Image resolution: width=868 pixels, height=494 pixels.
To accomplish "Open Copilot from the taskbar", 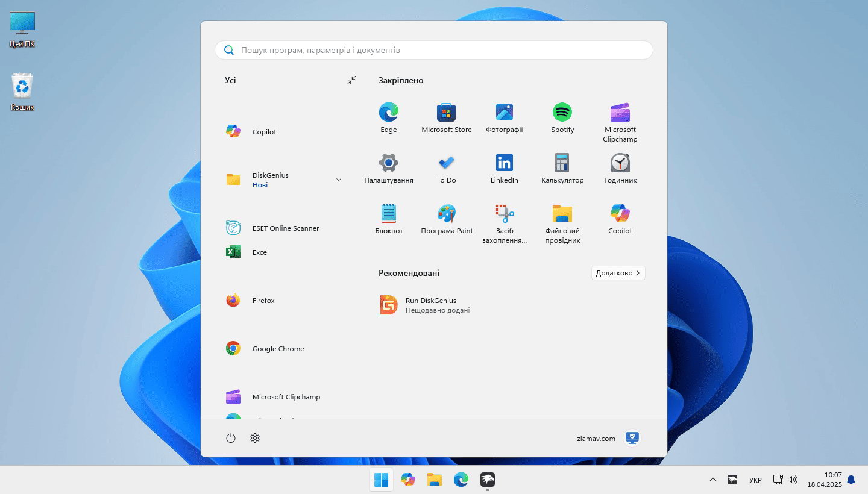I will 408,480.
